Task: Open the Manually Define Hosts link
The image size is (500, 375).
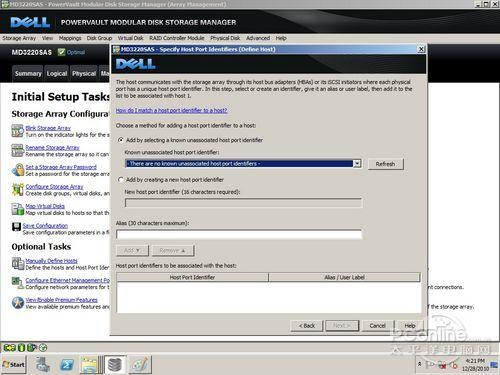Action: coord(51,261)
